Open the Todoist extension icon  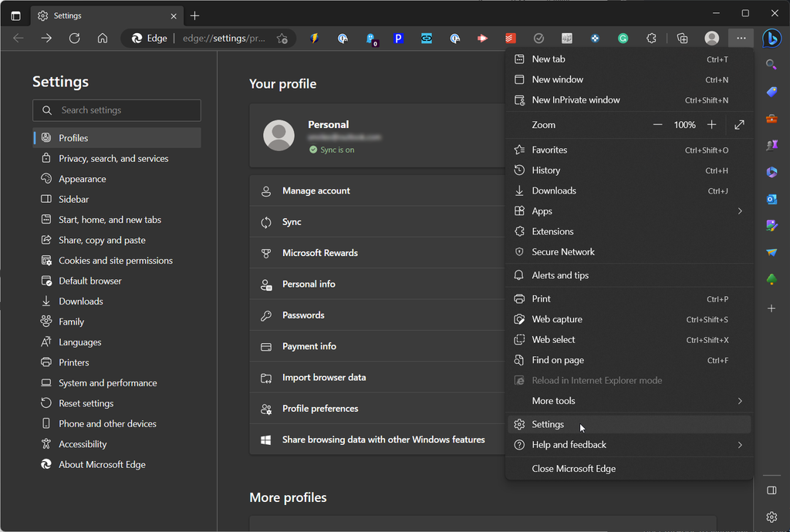(511, 38)
